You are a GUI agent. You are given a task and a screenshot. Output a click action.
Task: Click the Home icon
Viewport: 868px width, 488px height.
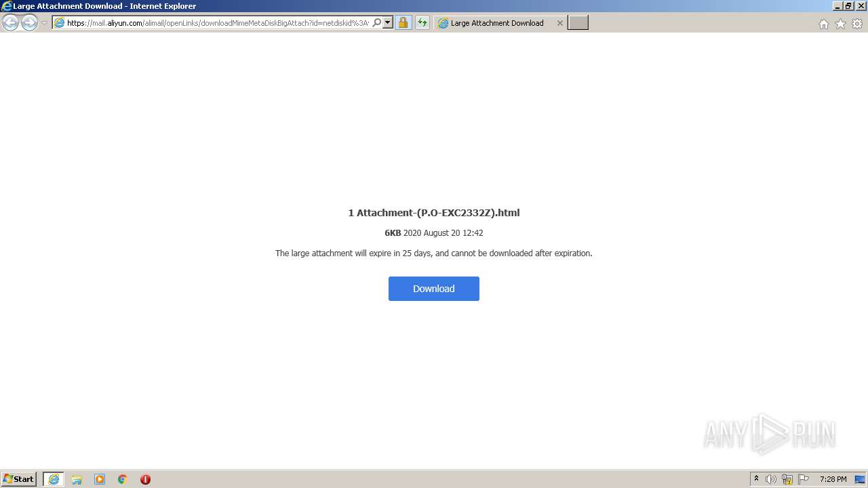coord(823,24)
